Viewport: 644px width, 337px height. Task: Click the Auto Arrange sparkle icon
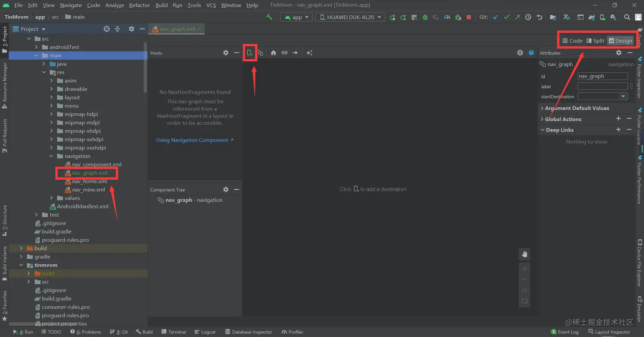(x=310, y=53)
